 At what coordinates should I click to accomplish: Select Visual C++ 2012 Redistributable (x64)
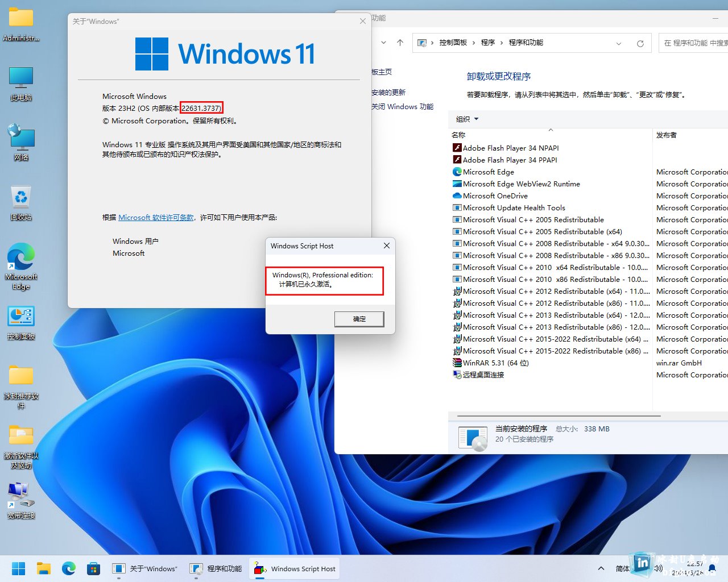point(550,291)
